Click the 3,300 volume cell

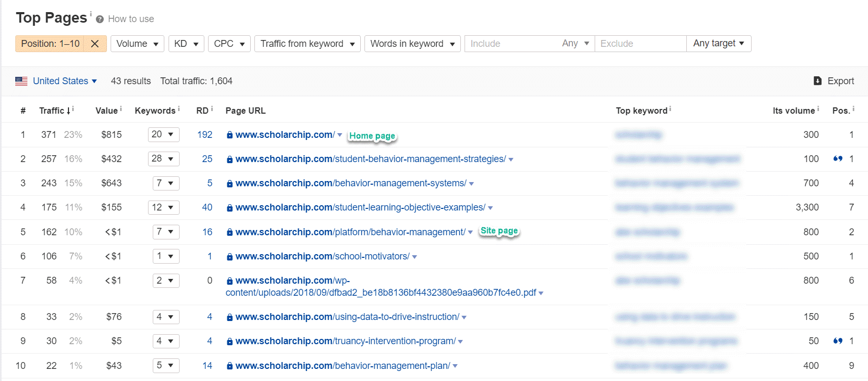[x=807, y=207]
